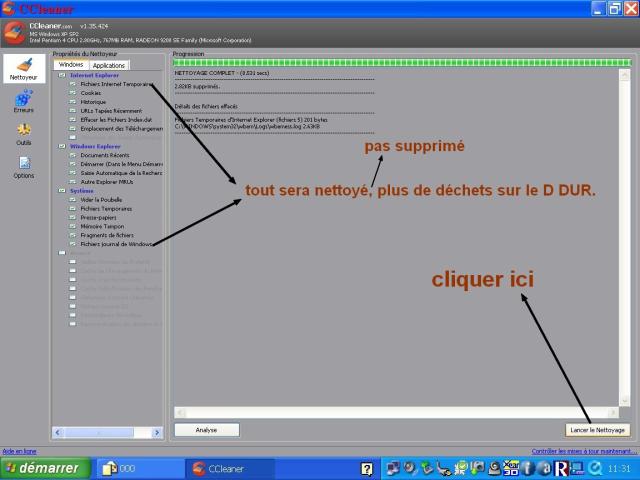Open the Contrôler les mises à jour link
Screen dimensions: 640x480
pyautogui.click(x=584, y=451)
